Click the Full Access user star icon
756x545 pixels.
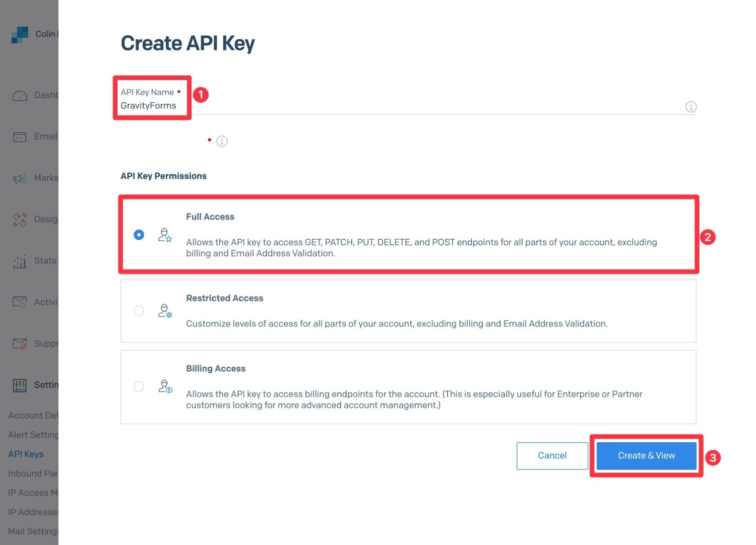tap(165, 235)
